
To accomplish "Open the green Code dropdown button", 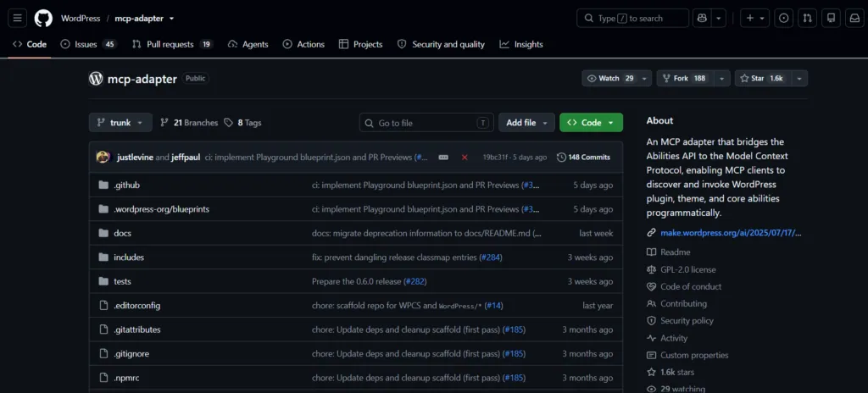I will (591, 122).
